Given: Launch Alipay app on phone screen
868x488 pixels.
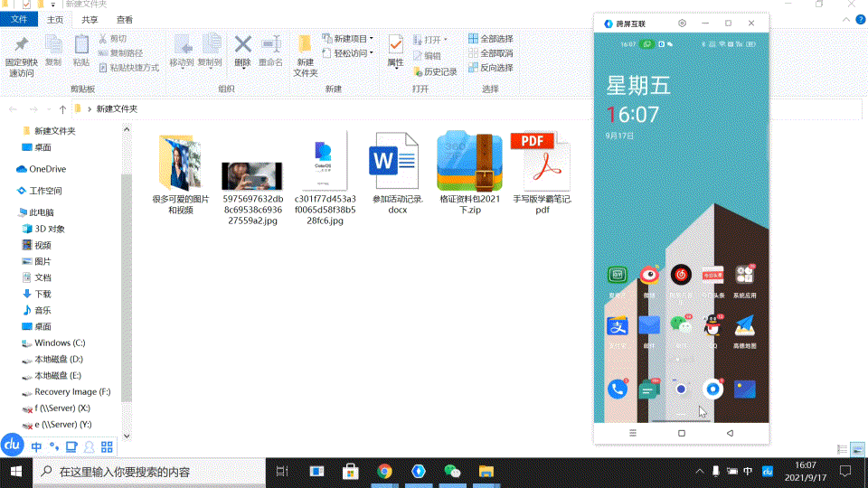Looking at the screenshot, I should (x=618, y=326).
